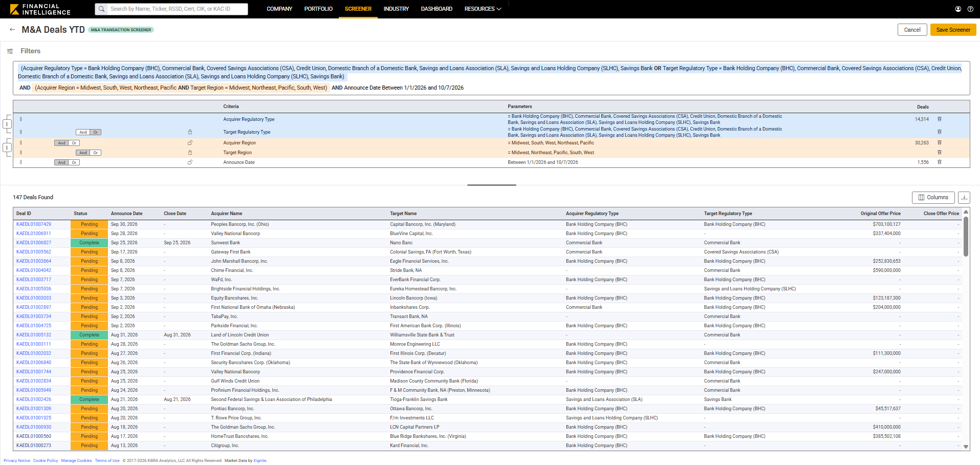Click lock icon on Target Region row

click(x=190, y=153)
